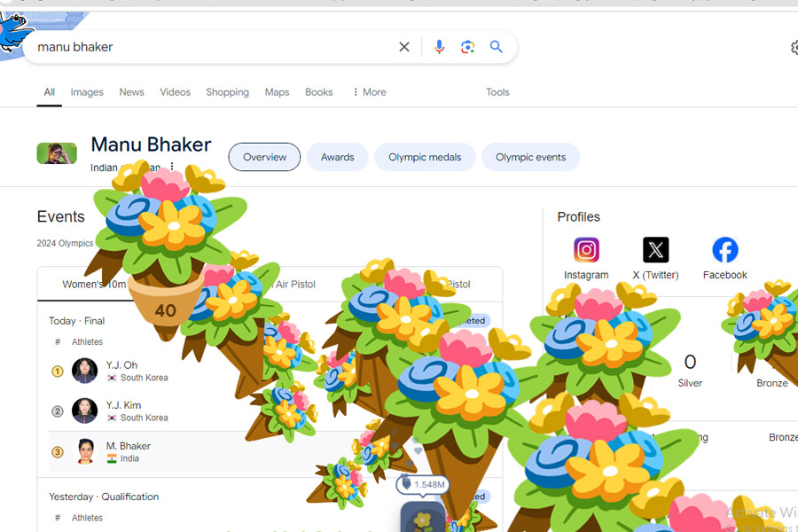
Task: Click the Manu Bhaker heading thumbnail photo
Action: [x=57, y=153]
